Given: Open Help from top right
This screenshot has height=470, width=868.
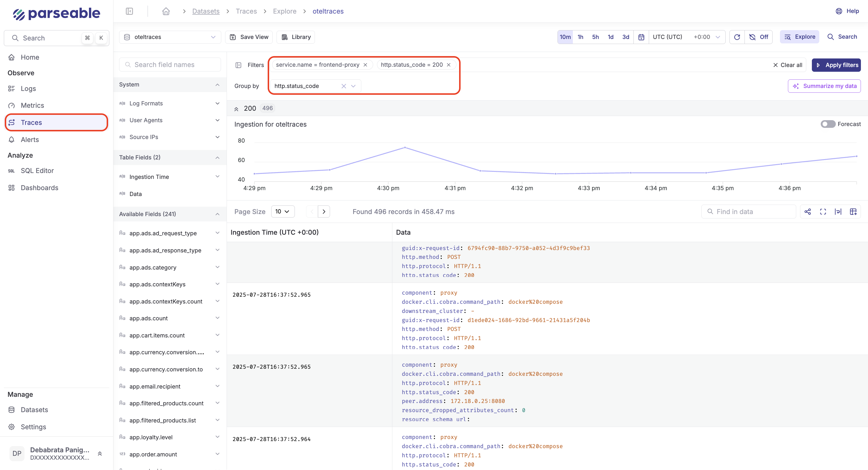Looking at the screenshot, I should point(847,11).
